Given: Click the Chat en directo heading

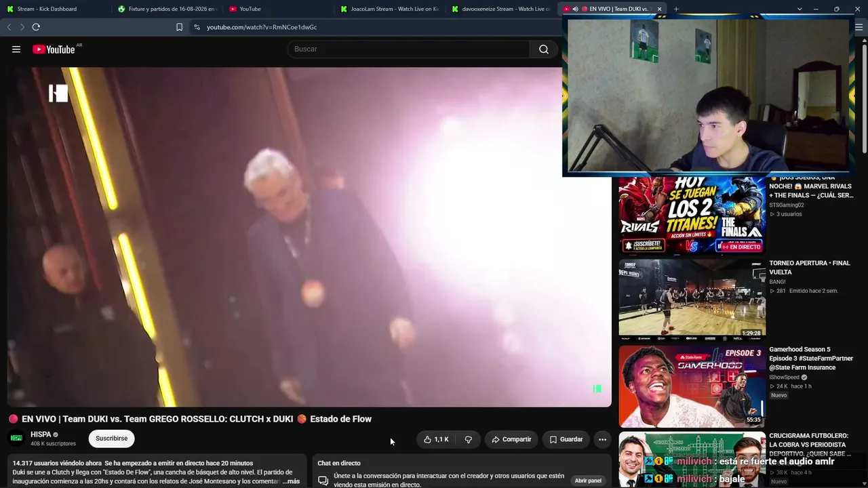Looking at the screenshot, I should click(x=339, y=464).
